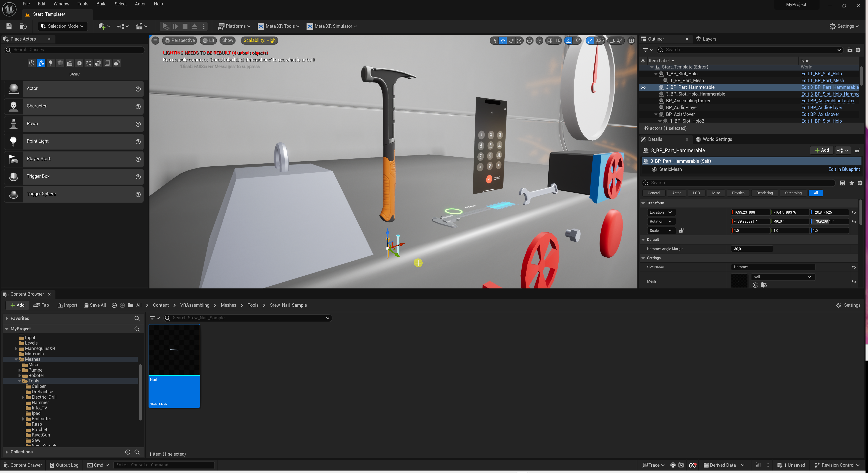This screenshot has width=868, height=473.
Task: Toggle the scale lock icon
Action: 681,231
